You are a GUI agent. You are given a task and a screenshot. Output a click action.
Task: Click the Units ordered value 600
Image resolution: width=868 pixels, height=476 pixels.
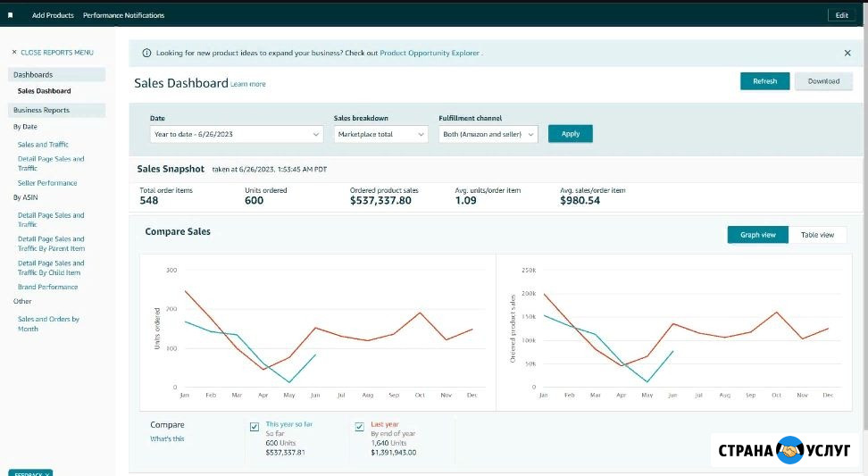[255, 200]
